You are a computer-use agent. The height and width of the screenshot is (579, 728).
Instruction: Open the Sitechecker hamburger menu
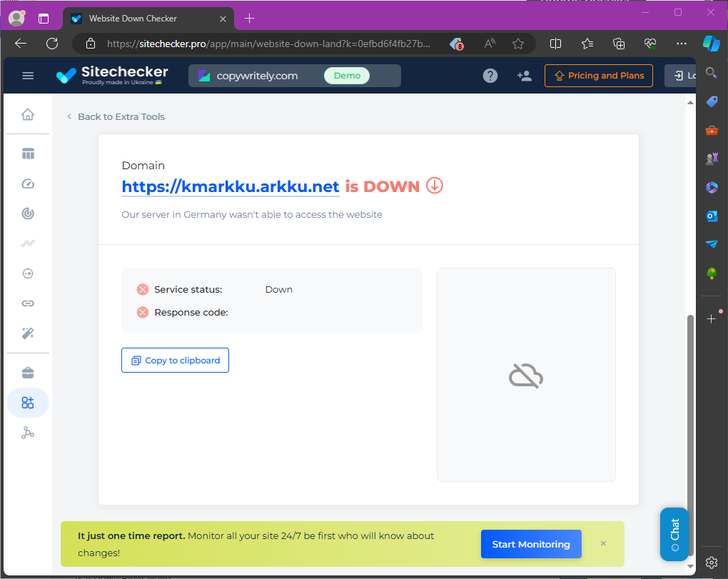(28, 76)
